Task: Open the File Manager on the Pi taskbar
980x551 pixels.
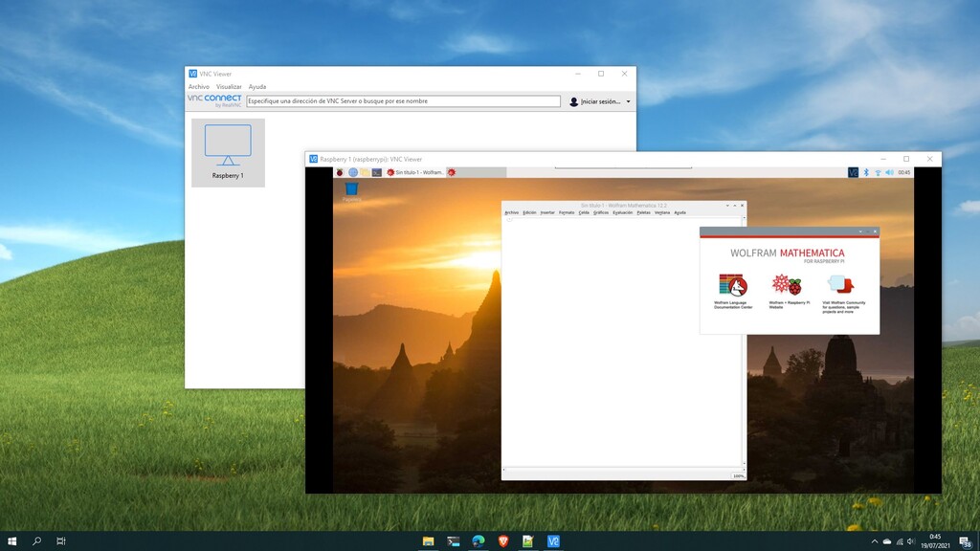Action: pyautogui.click(x=364, y=172)
